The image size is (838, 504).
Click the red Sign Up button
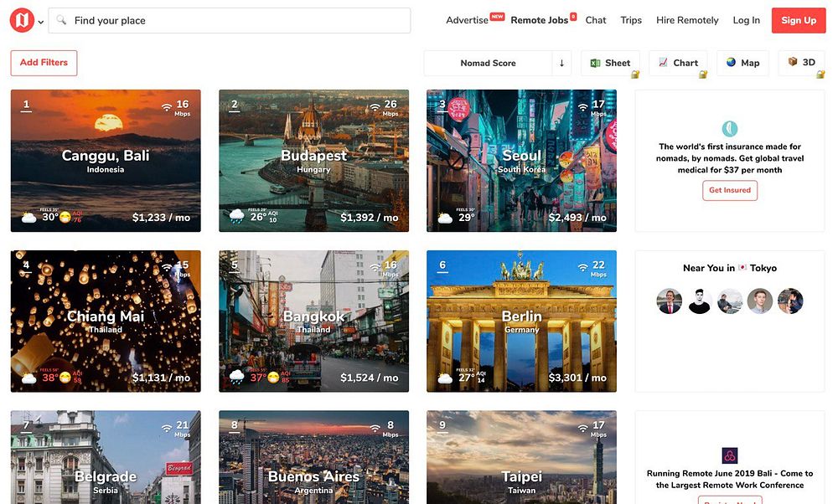tap(799, 20)
